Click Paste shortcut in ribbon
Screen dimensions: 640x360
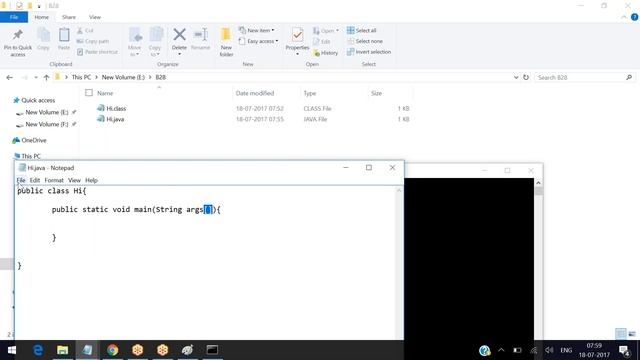pos(97,52)
